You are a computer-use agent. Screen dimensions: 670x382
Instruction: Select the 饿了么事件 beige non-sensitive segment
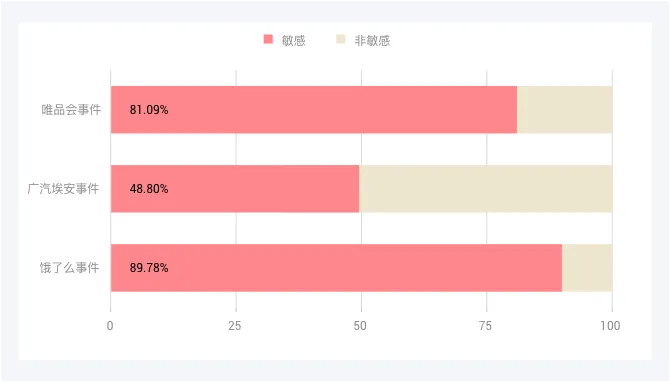(587, 268)
